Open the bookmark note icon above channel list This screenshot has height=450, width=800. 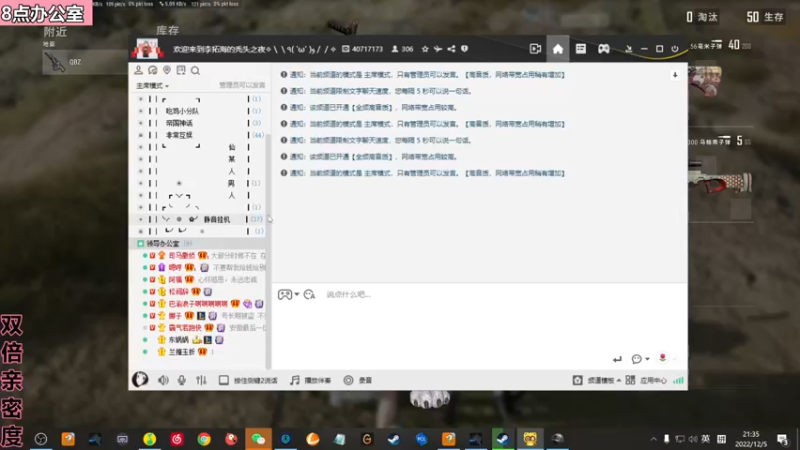point(181,70)
